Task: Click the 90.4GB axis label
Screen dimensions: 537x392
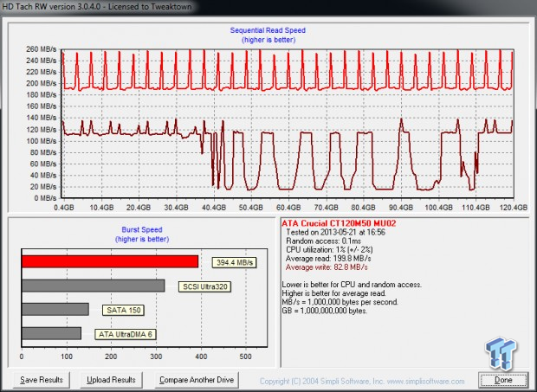Action: pos(401,208)
